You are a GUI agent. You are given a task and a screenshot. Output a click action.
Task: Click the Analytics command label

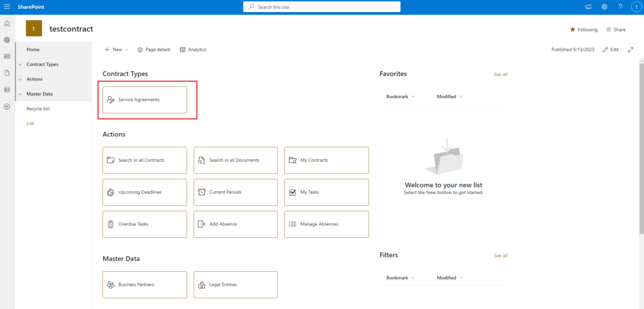tap(197, 49)
